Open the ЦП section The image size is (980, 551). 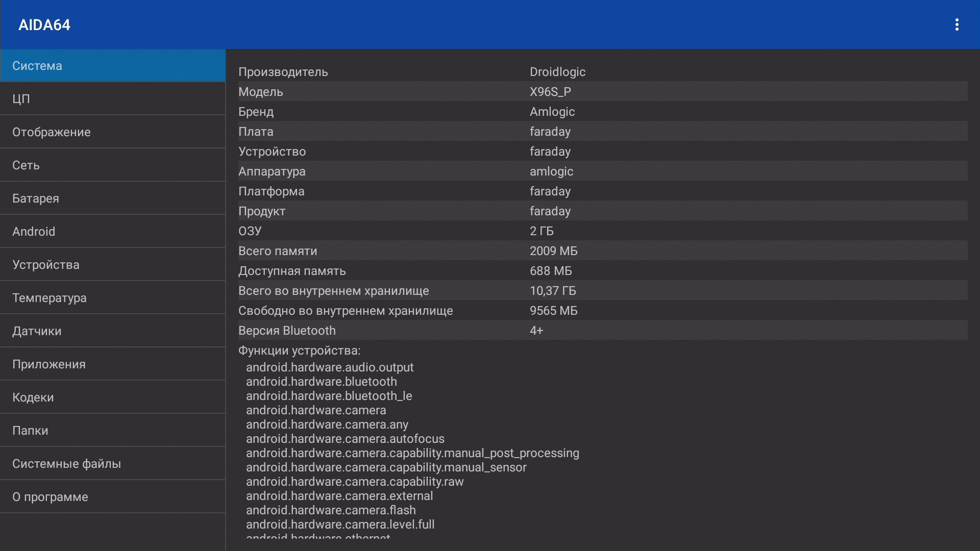(x=112, y=98)
